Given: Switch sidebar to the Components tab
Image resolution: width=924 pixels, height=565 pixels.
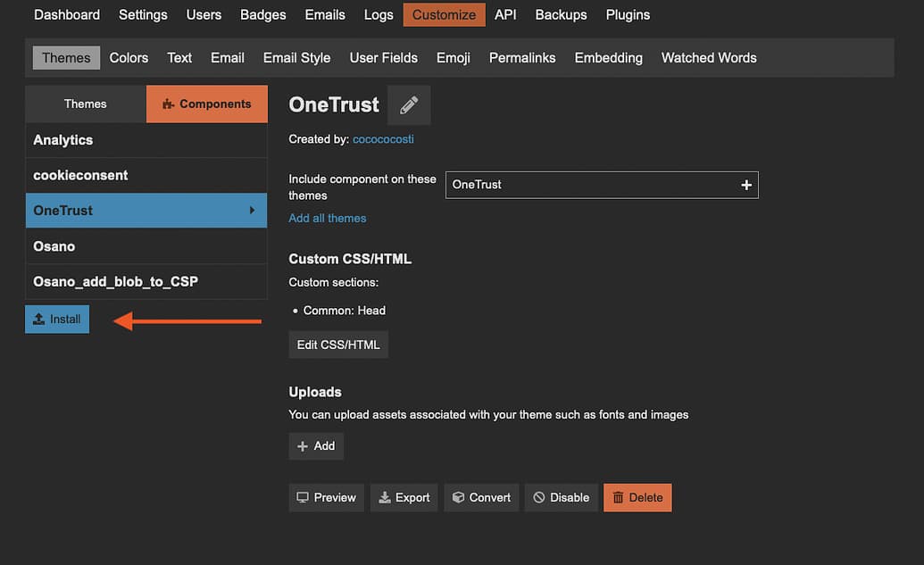Looking at the screenshot, I should click(x=207, y=104).
